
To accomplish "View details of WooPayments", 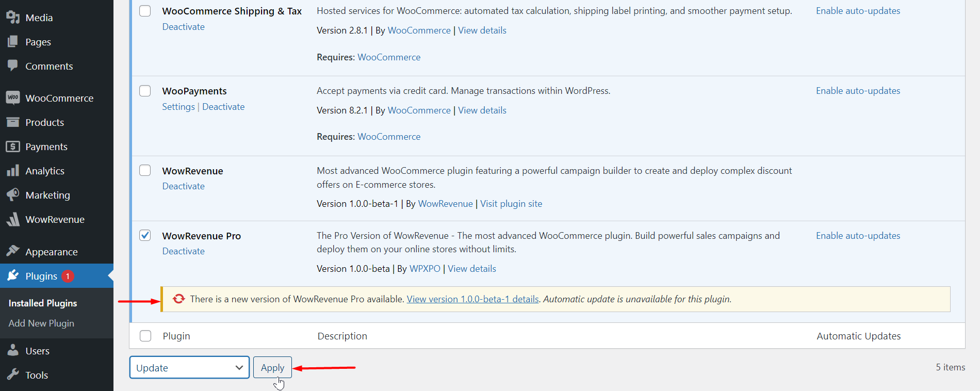I will 482,110.
